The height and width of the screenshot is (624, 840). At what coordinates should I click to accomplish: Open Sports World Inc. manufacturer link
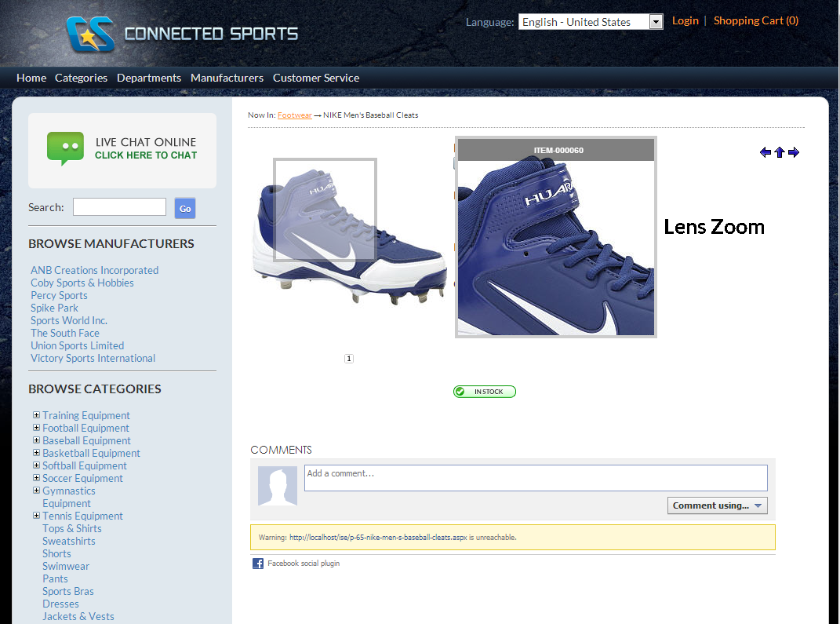68,320
